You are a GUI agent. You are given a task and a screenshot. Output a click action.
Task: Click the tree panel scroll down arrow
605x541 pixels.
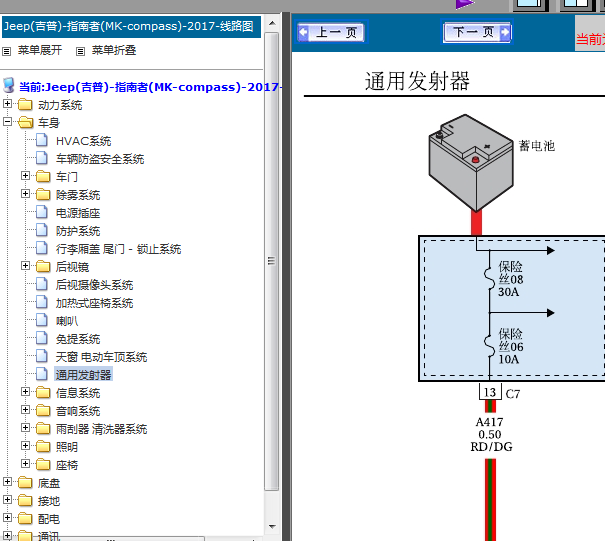(272, 526)
